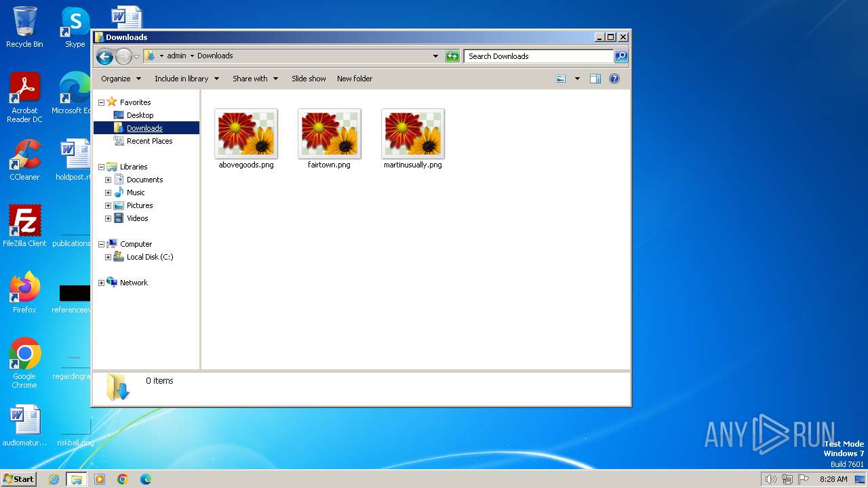The width and height of the screenshot is (868, 488).
Task: Select Local Disk (C:)
Action: 150,257
